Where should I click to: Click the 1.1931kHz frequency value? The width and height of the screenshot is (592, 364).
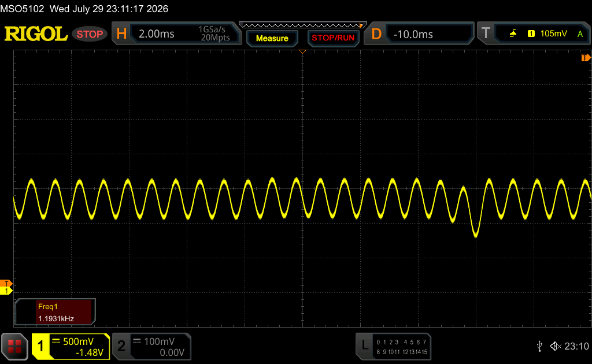[x=56, y=319]
